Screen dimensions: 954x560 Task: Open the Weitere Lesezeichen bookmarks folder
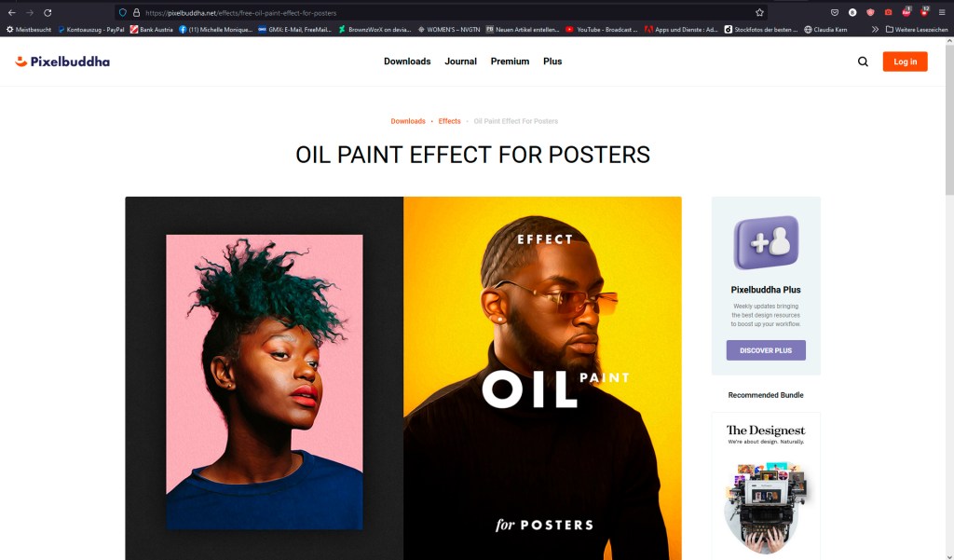(x=917, y=29)
